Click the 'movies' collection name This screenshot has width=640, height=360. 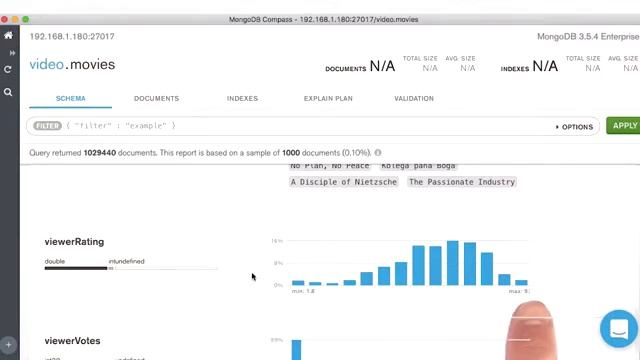click(93, 64)
